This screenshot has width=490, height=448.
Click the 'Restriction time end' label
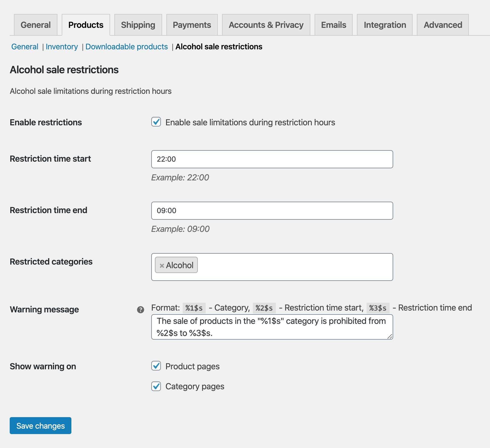coord(48,210)
